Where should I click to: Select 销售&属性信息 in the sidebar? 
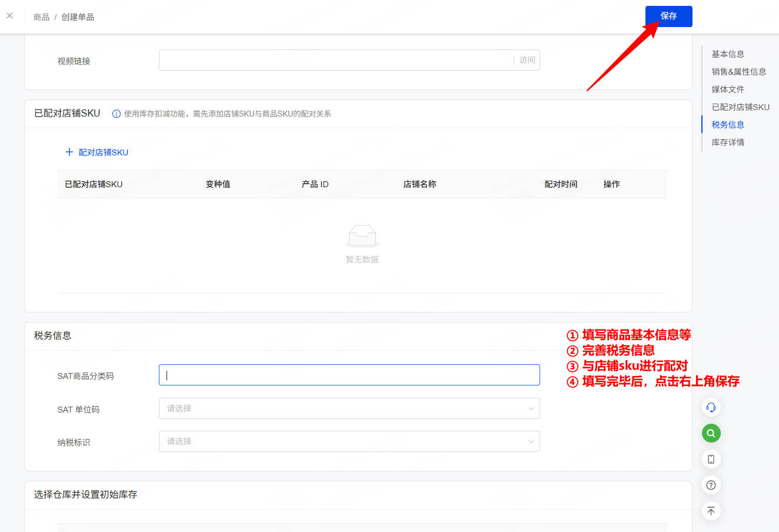pyautogui.click(x=739, y=71)
